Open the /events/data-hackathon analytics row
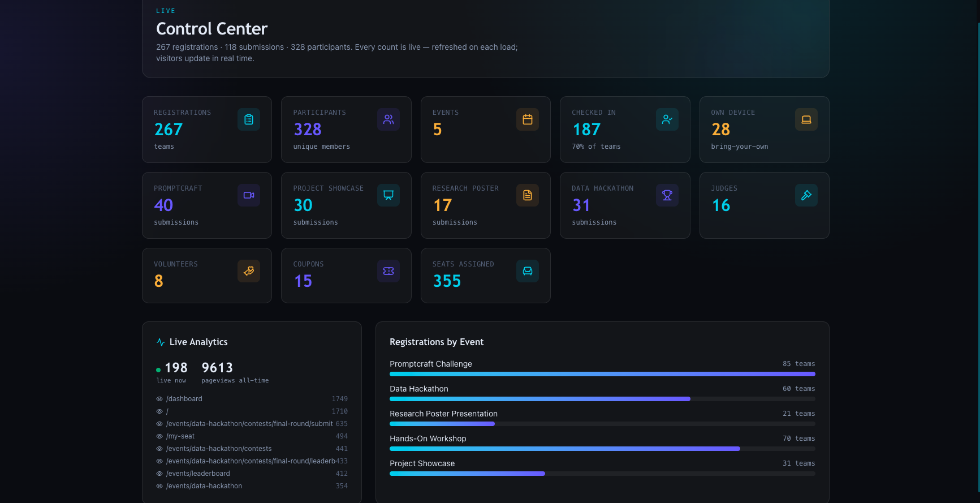Image resolution: width=980 pixels, height=503 pixels. tap(252, 486)
